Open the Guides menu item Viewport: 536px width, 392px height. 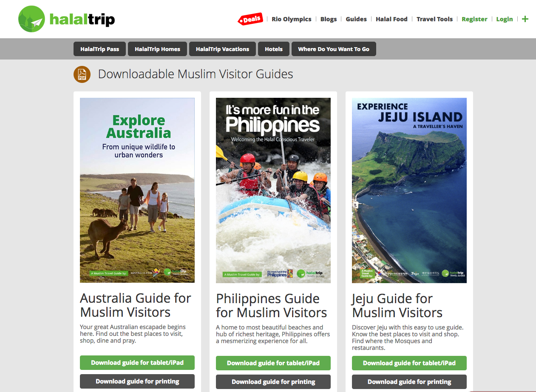coord(356,19)
